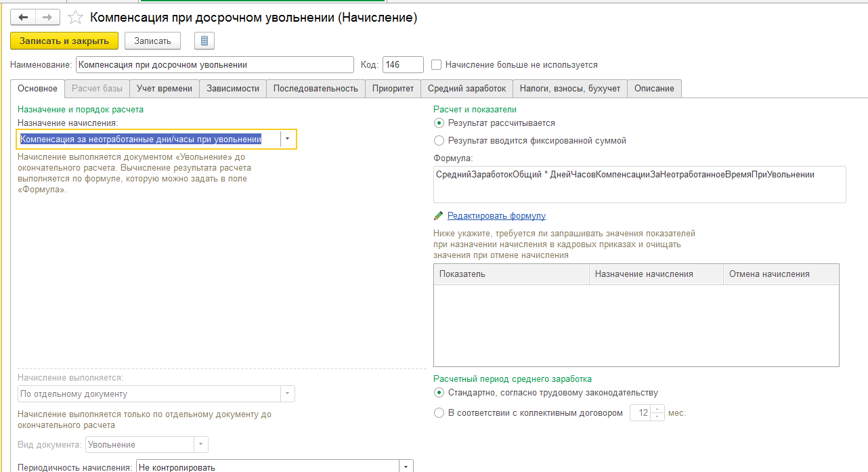This screenshot has height=472, width=868.
Task: Click the pencil icon by Редактировать формулу
Action: pos(438,215)
